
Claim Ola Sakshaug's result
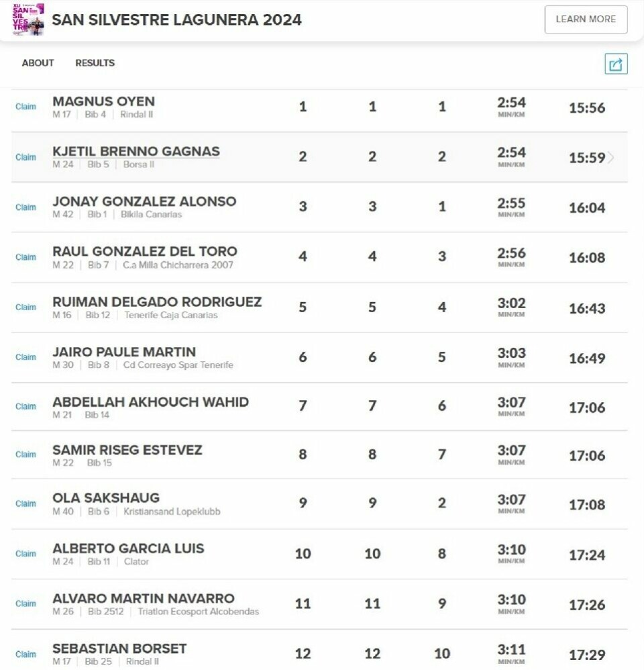[x=25, y=504]
